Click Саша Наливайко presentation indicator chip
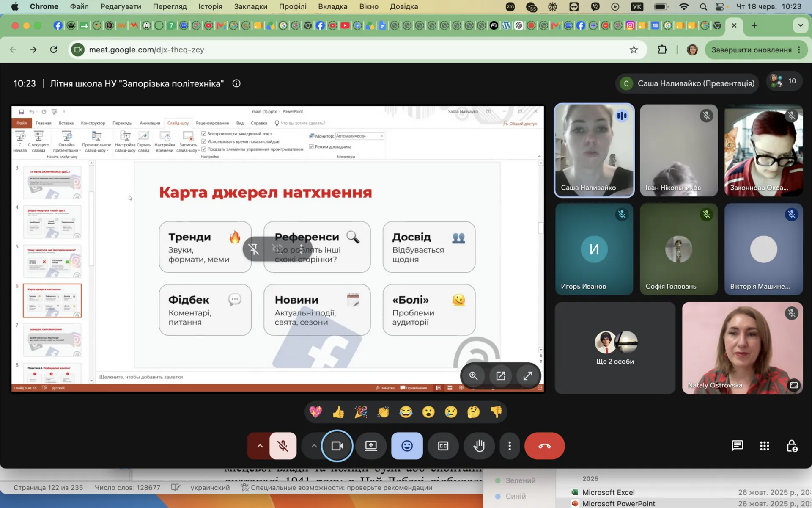 [688, 83]
